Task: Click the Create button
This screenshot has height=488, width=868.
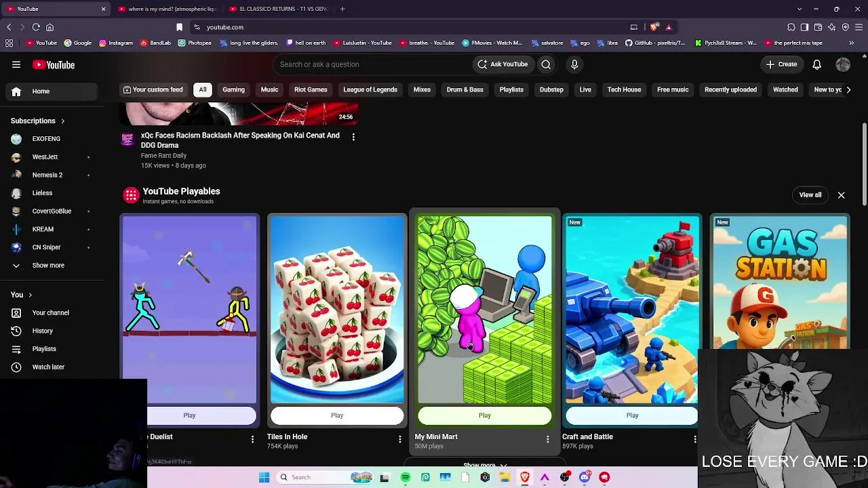Action: click(x=781, y=64)
